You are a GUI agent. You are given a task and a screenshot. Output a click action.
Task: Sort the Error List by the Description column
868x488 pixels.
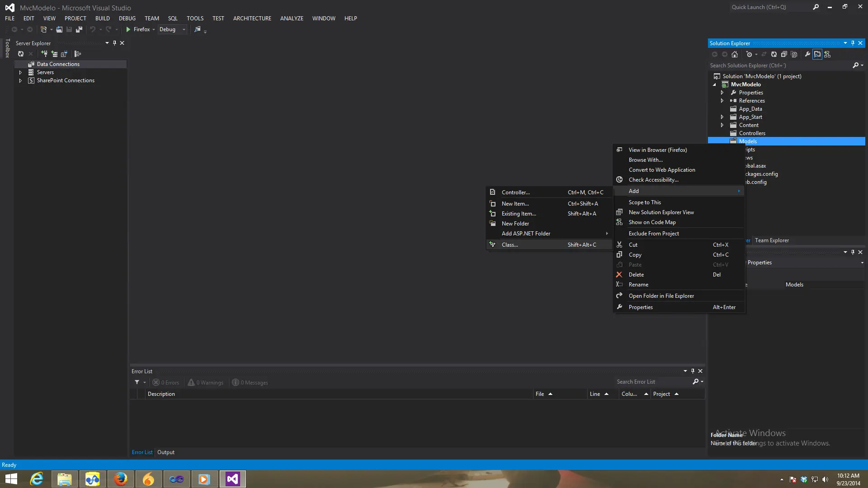coord(339,394)
